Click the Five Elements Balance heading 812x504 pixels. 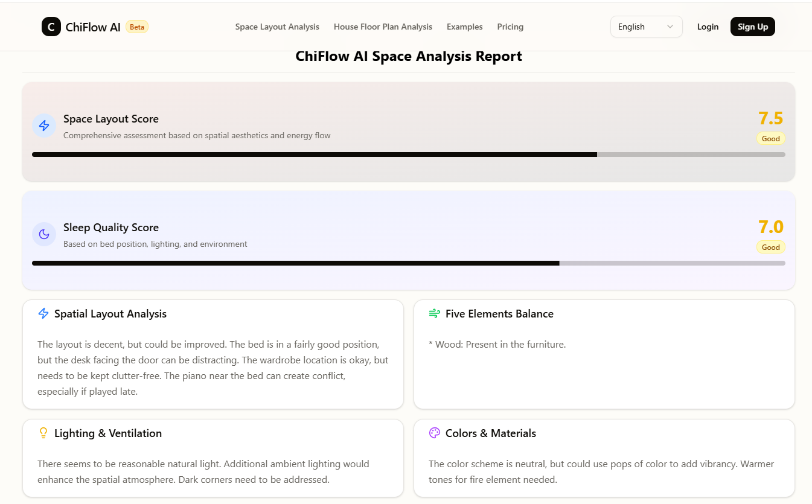coord(499,314)
